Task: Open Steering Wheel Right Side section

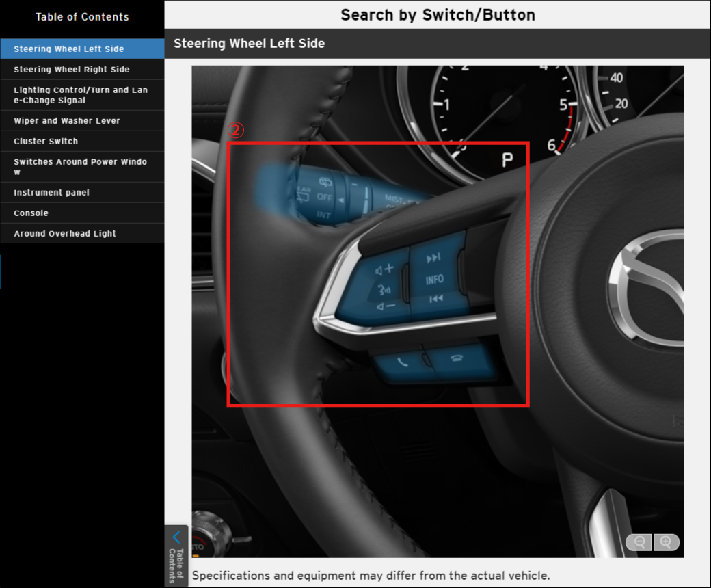Action: tap(72, 69)
